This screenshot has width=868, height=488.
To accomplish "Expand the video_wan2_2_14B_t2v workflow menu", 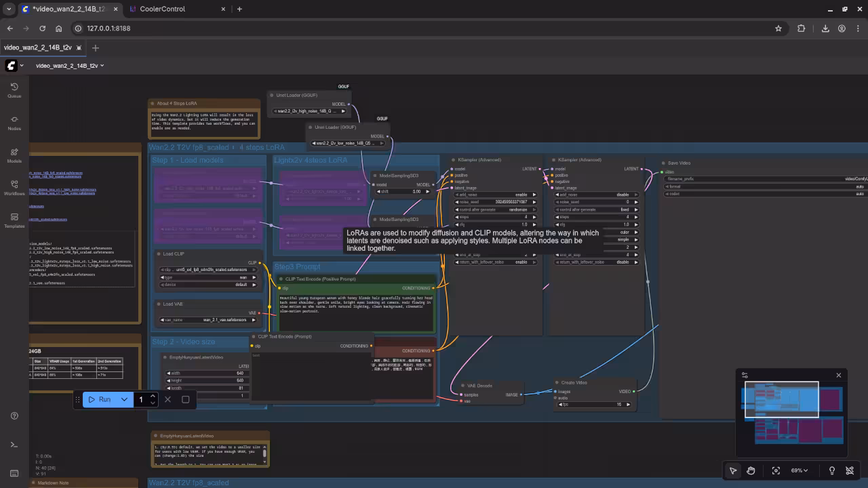I will click(x=102, y=66).
